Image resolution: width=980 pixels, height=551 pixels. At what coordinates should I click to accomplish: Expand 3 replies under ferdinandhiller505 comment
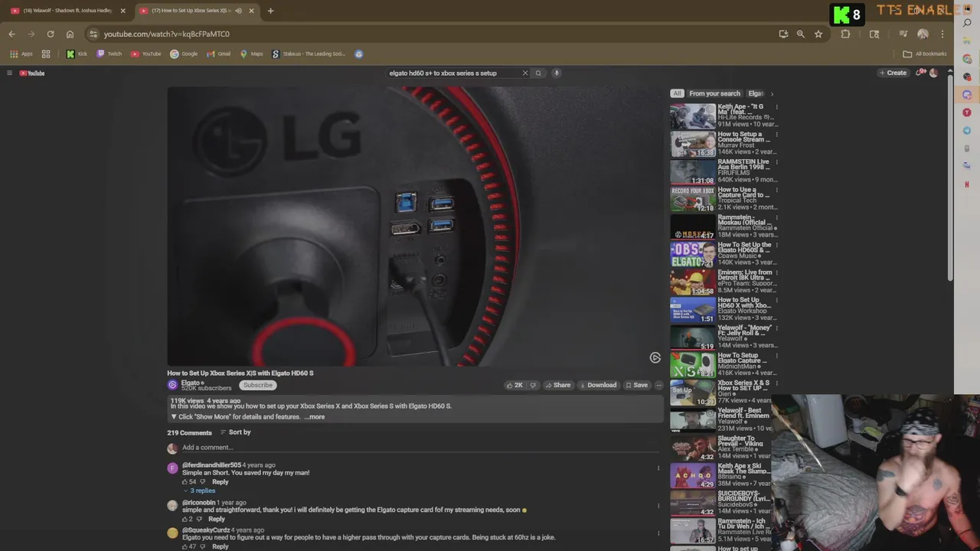pos(200,491)
